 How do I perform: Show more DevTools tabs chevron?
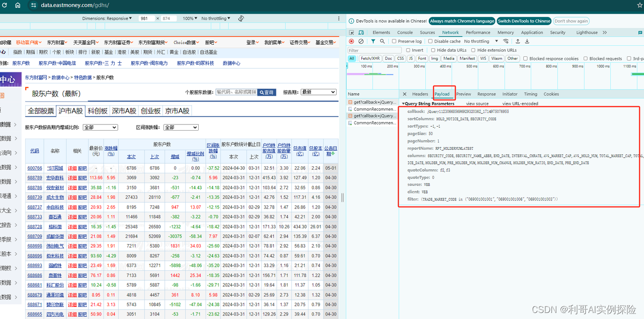click(605, 32)
